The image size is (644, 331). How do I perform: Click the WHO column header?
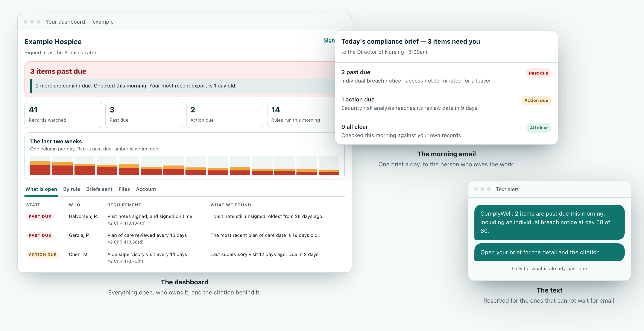click(74, 205)
